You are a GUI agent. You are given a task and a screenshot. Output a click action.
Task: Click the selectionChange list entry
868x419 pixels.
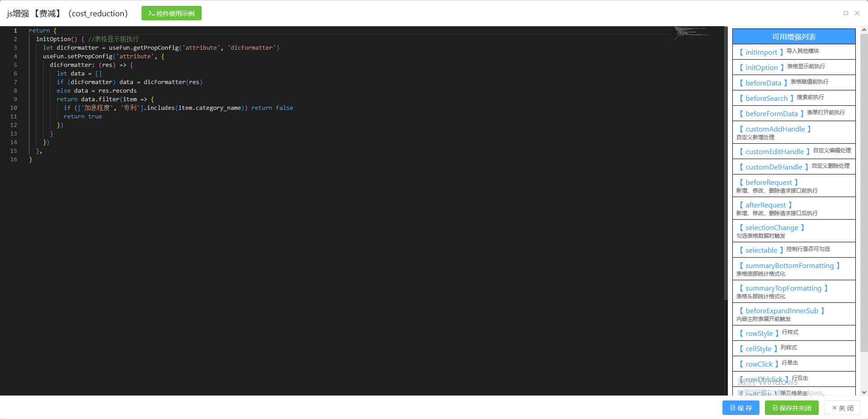772,228
